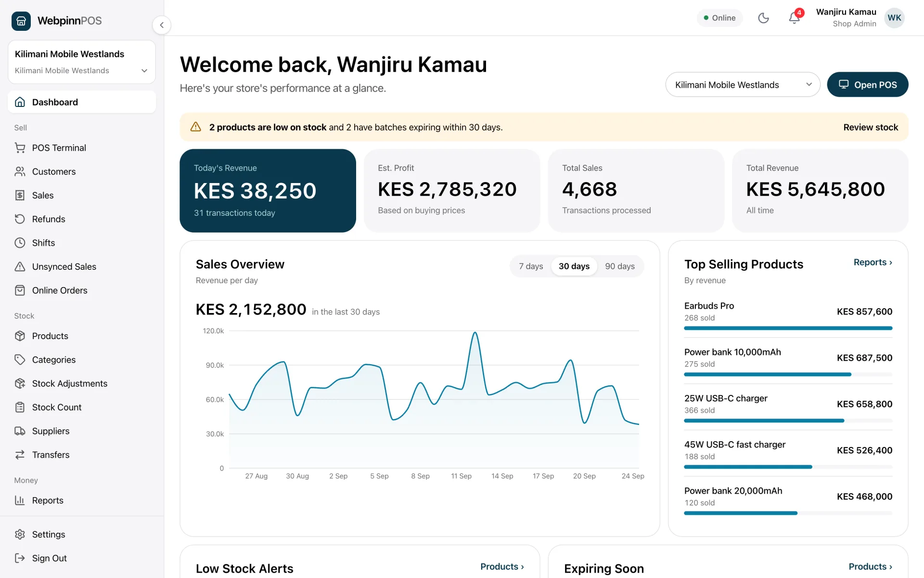
Task: Open the Customers page label
Action: [x=54, y=171]
